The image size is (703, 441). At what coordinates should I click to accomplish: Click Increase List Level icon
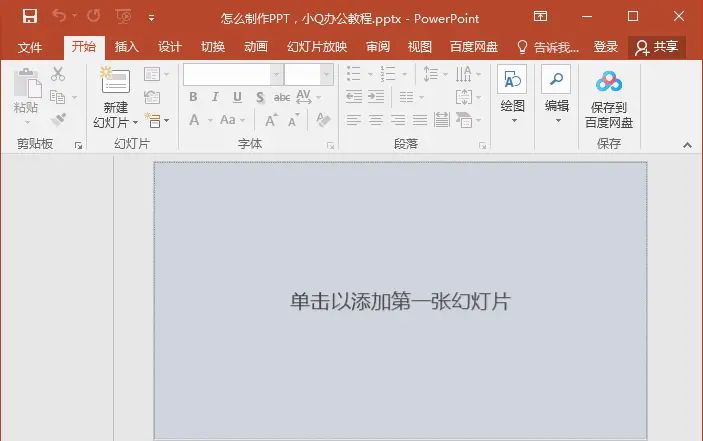click(376, 97)
